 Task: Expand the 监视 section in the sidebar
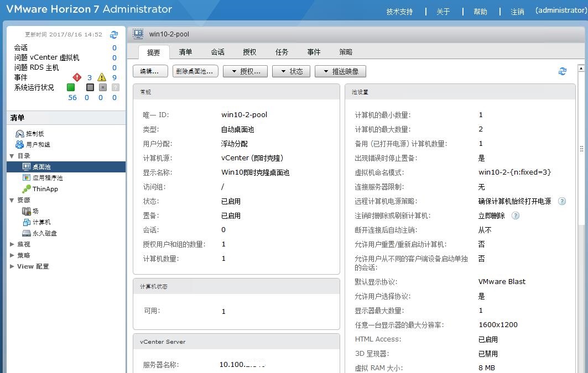click(23, 244)
